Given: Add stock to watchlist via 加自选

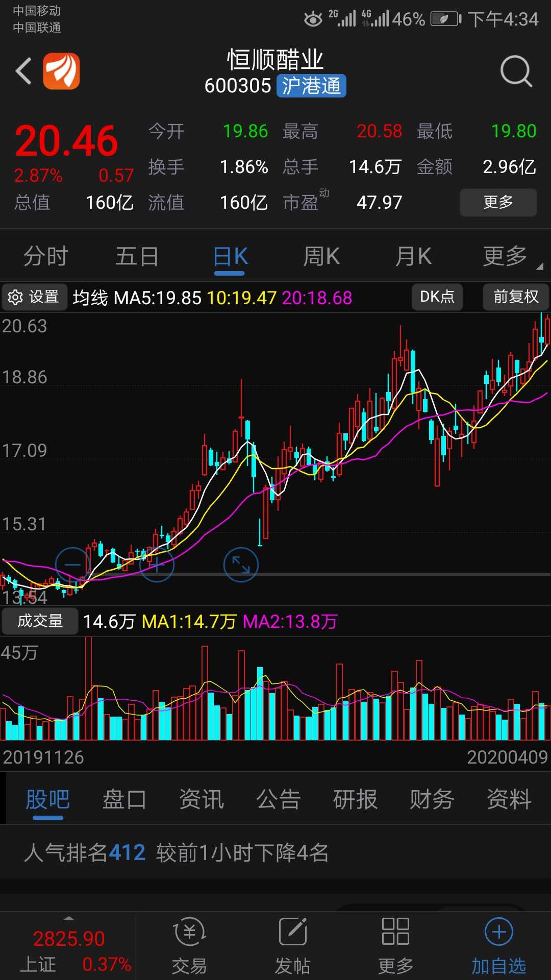Looking at the screenshot, I should 498,945.
